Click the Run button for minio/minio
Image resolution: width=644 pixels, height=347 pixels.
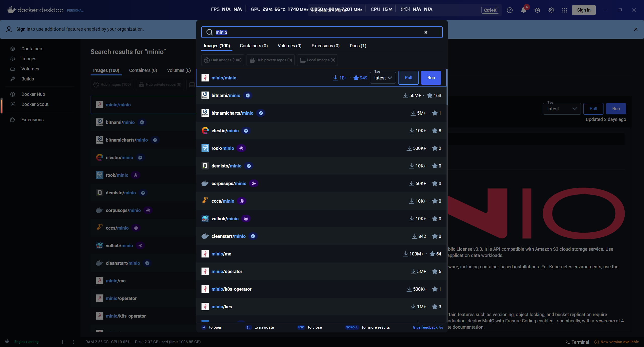[431, 78]
